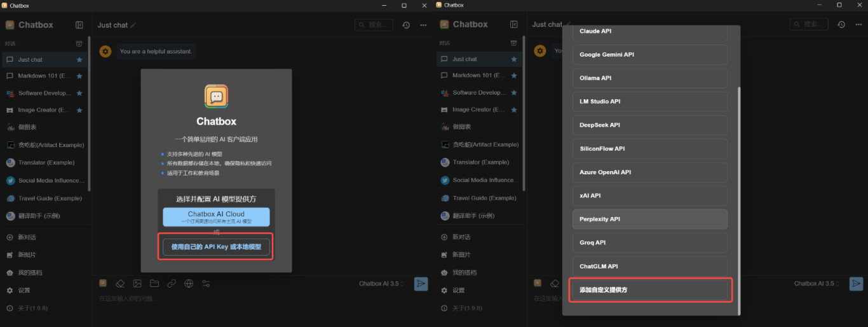Viewport: 868px width, 327px height.
Task: Open Travel Guide (Example) chat in right window
Action: [480, 198]
